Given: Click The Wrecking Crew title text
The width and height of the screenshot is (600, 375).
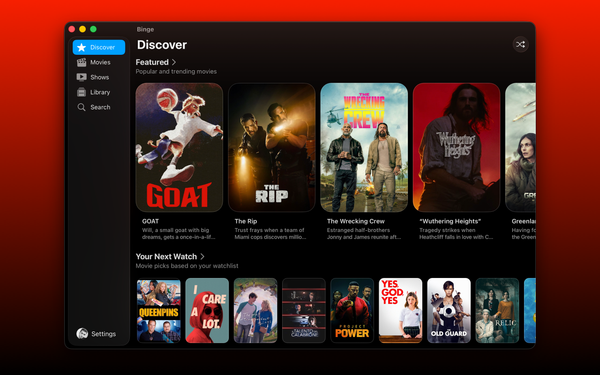Looking at the screenshot, I should (x=356, y=221).
